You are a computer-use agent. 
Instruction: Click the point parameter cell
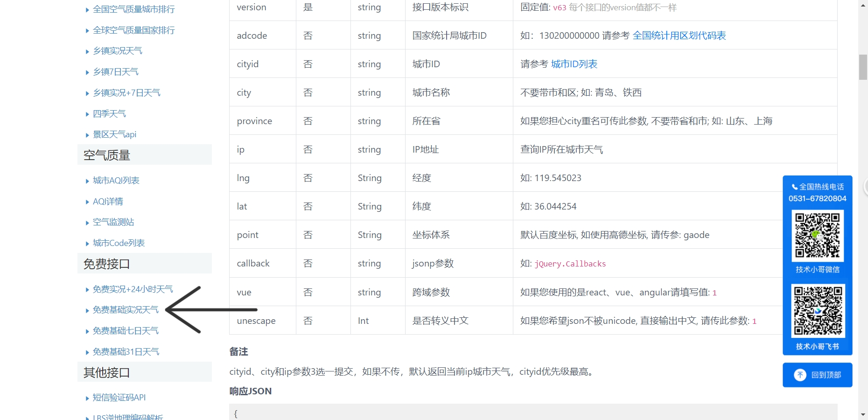point(262,235)
